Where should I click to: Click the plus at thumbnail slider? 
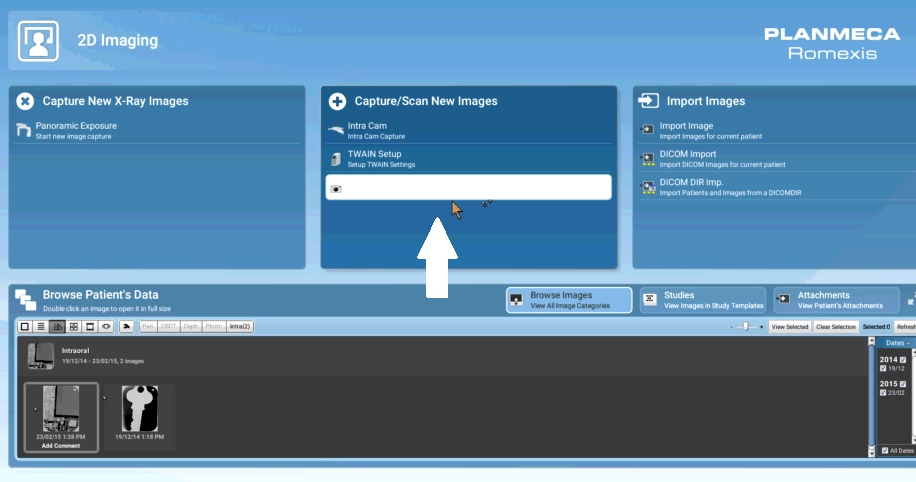pos(761,327)
